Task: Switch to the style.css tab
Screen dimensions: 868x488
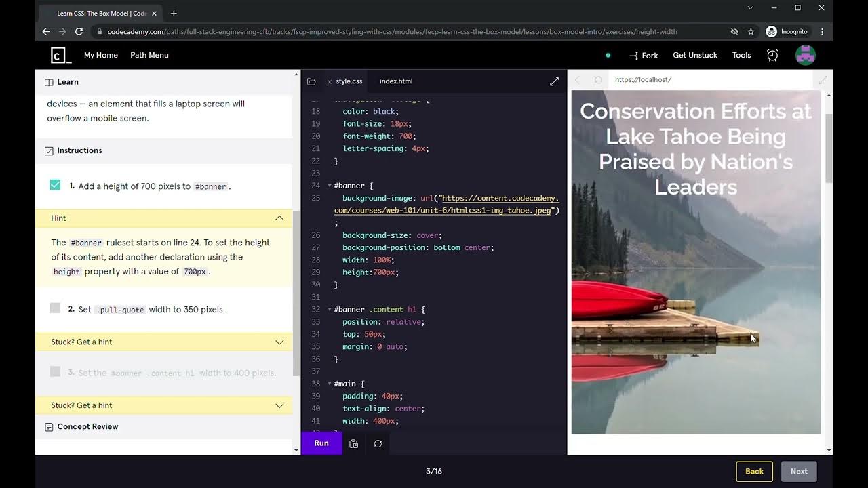Action: pos(349,81)
